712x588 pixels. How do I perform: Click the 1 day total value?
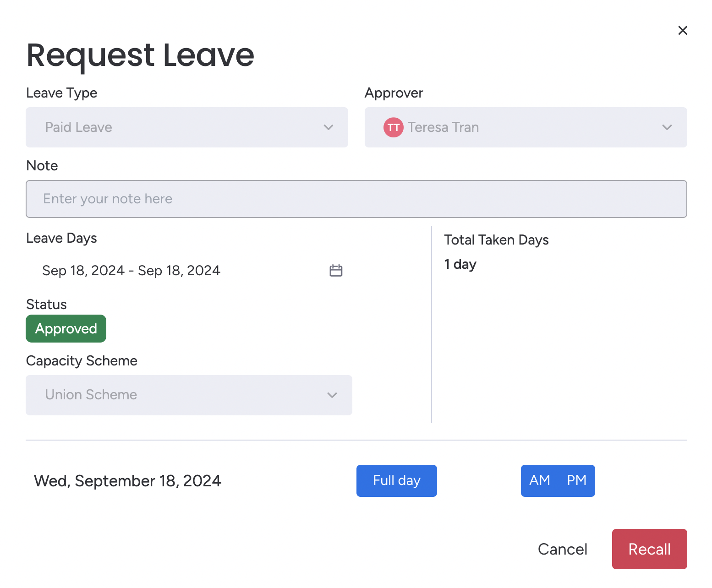click(x=460, y=264)
